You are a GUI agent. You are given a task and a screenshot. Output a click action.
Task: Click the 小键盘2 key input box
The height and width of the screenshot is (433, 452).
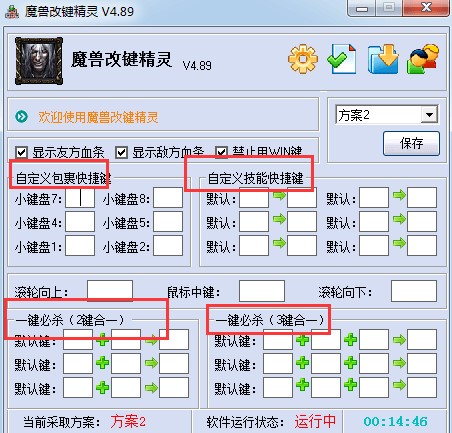coord(168,246)
